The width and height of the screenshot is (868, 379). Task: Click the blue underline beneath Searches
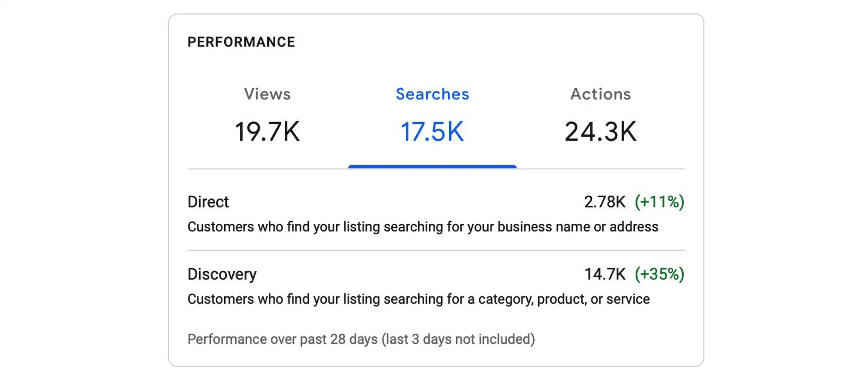click(432, 167)
